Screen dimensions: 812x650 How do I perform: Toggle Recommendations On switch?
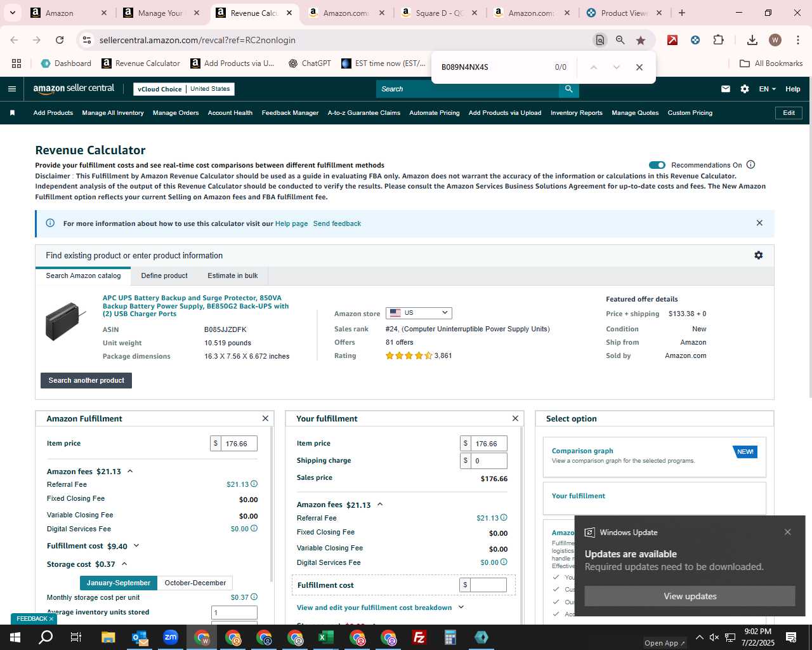coord(657,165)
